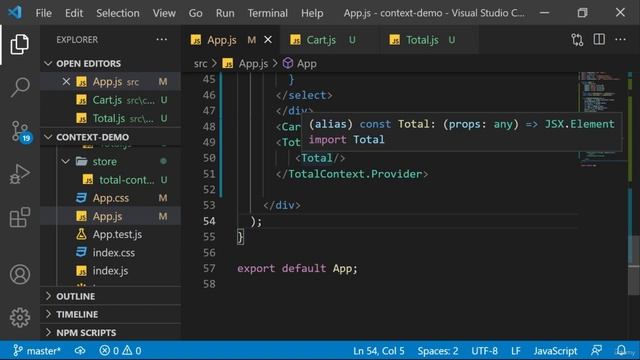
Task: Select the App.js editor tab
Action: coord(231,40)
